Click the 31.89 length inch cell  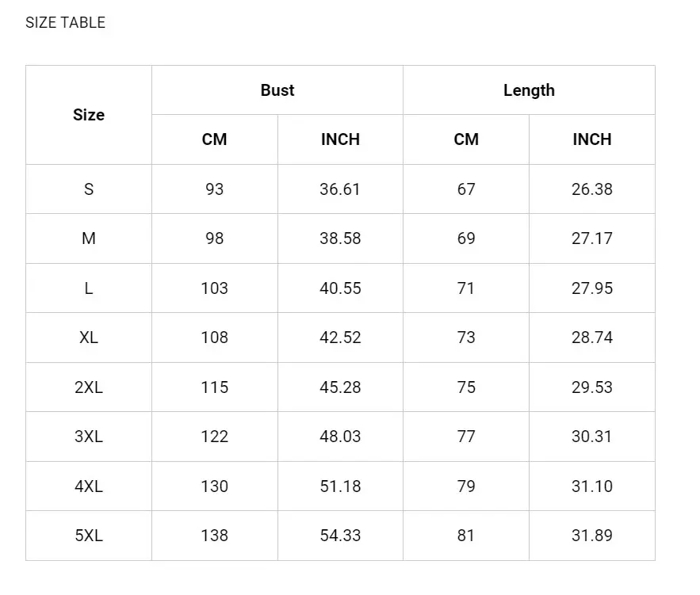[x=592, y=536]
